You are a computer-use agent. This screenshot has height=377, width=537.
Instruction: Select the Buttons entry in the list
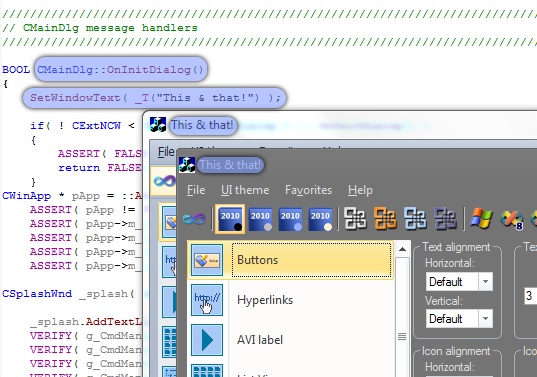point(290,260)
